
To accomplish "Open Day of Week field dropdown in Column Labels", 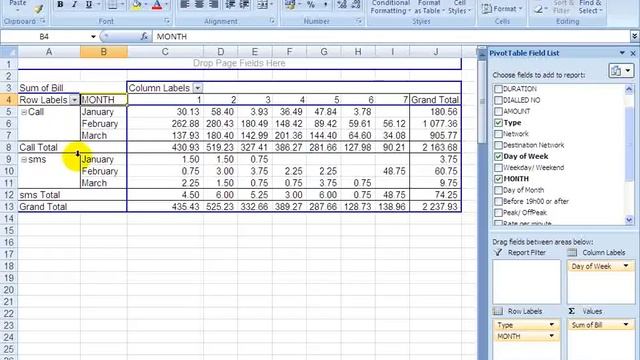I will coord(626,266).
